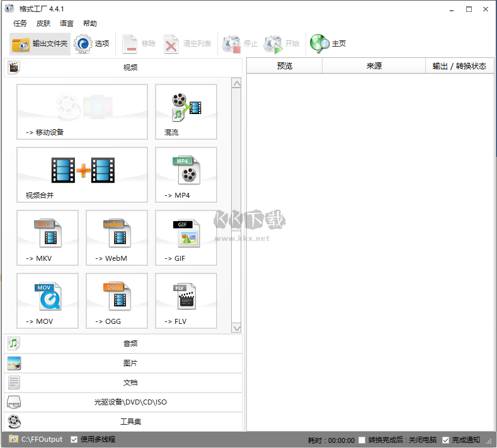
Task: Enable 转换完成后:关闭电脑 checkbox
Action: 362,440
